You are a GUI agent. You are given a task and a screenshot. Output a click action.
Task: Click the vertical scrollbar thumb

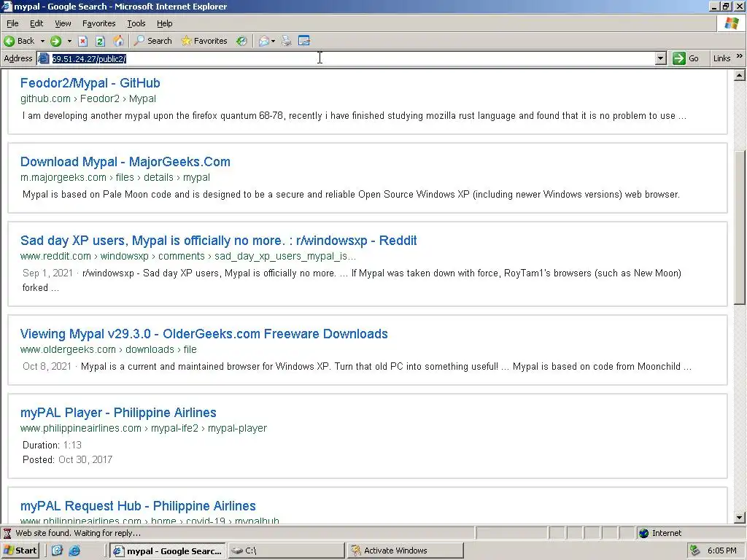coord(740,227)
